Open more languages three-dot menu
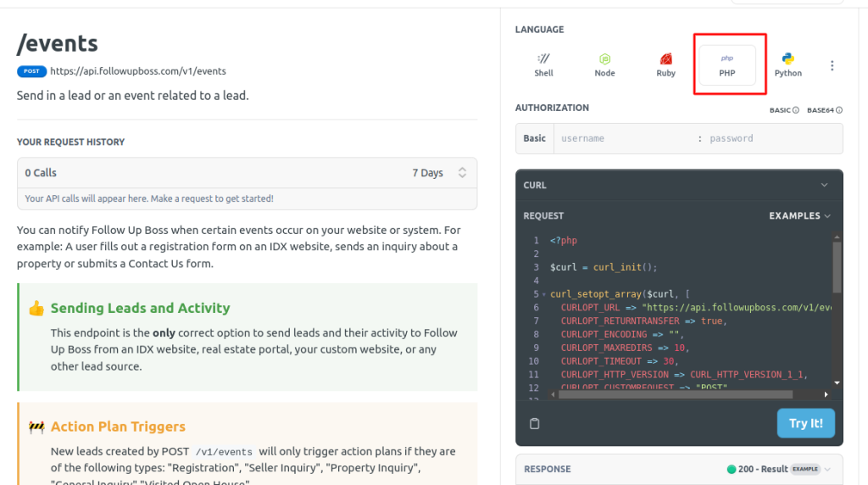The width and height of the screenshot is (868, 485). pyautogui.click(x=832, y=65)
